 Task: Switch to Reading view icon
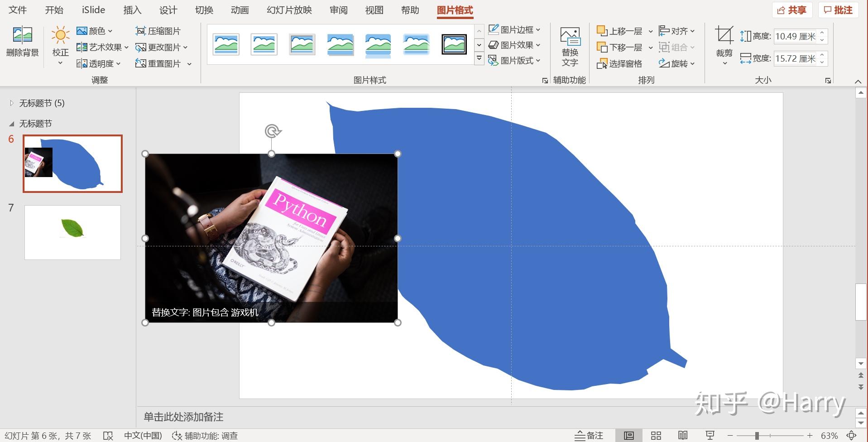tap(683, 436)
